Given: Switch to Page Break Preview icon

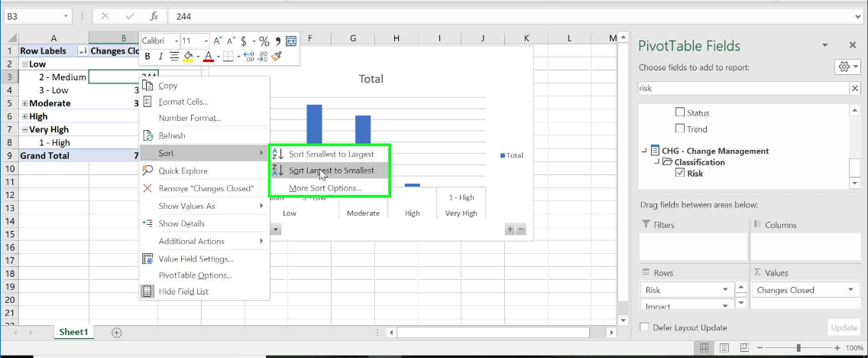Looking at the screenshot, I should 744,348.
